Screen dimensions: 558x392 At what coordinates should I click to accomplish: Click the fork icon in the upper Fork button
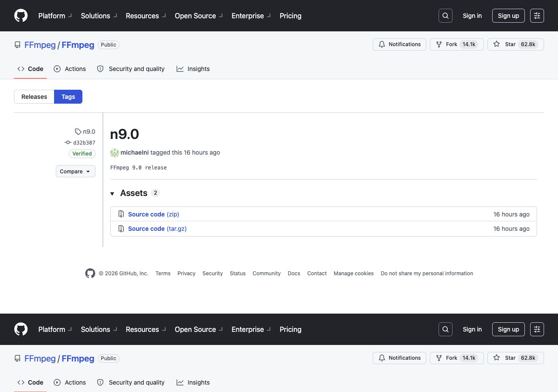point(439,44)
